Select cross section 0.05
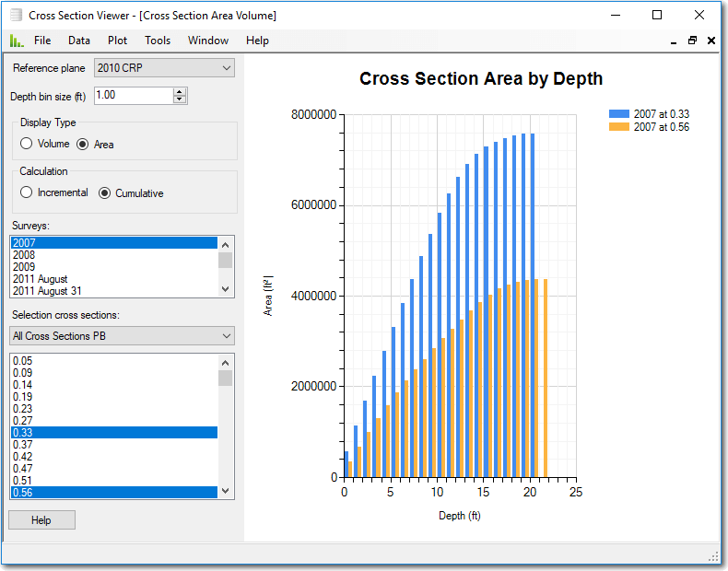The image size is (728, 571). [114, 361]
